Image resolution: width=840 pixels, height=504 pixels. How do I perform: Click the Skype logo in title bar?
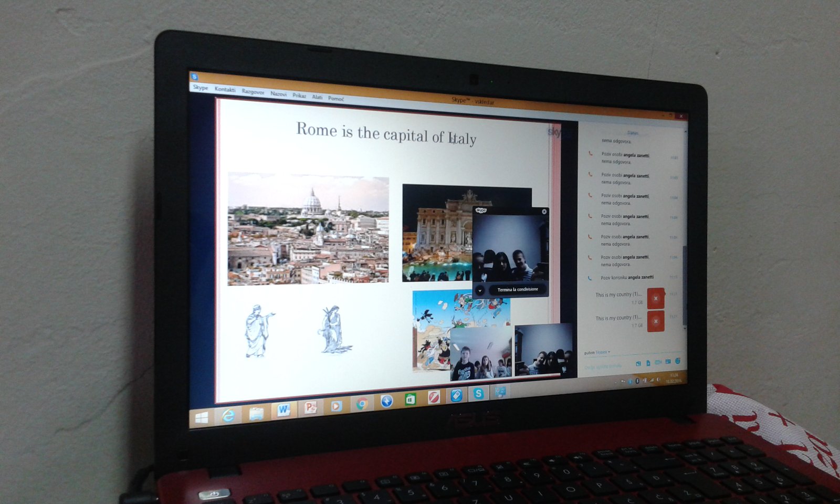coord(194,77)
